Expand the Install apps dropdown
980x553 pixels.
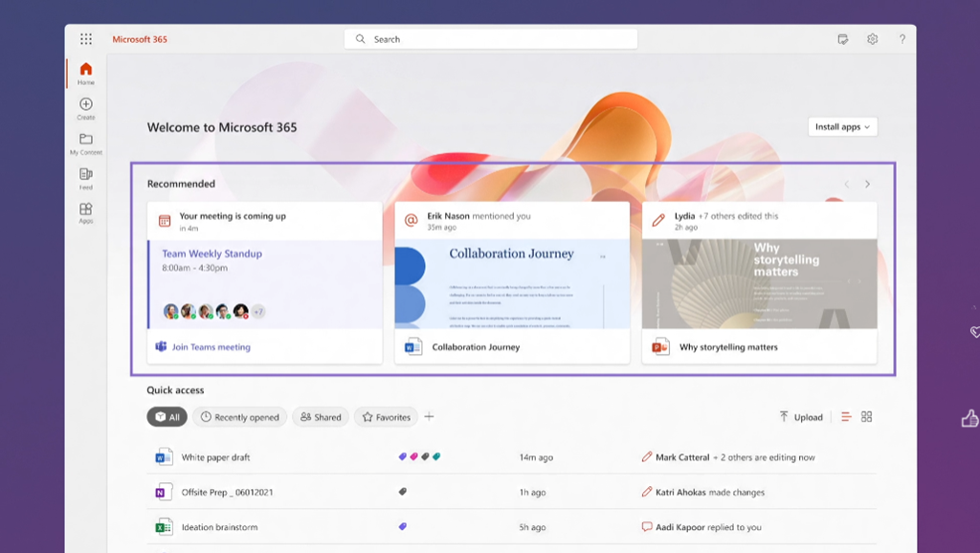click(x=842, y=126)
